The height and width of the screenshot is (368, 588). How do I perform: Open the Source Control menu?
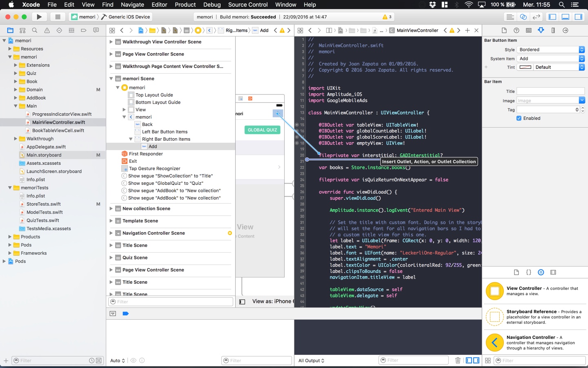click(x=247, y=4)
